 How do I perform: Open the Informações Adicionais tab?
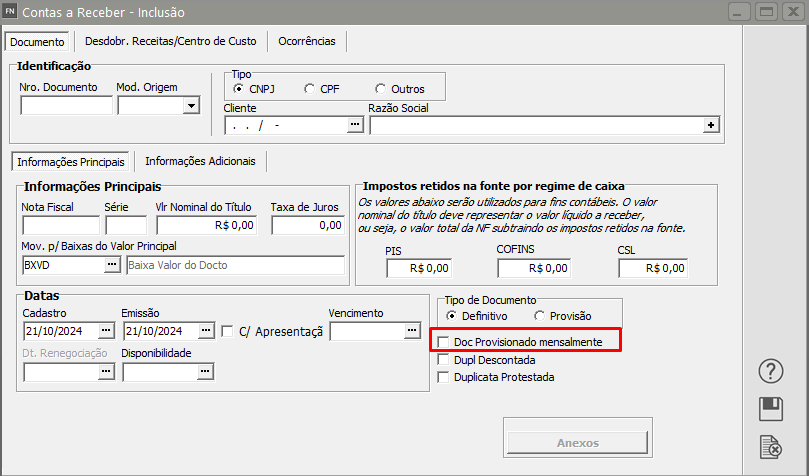pyautogui.click(x=200, y=161)
